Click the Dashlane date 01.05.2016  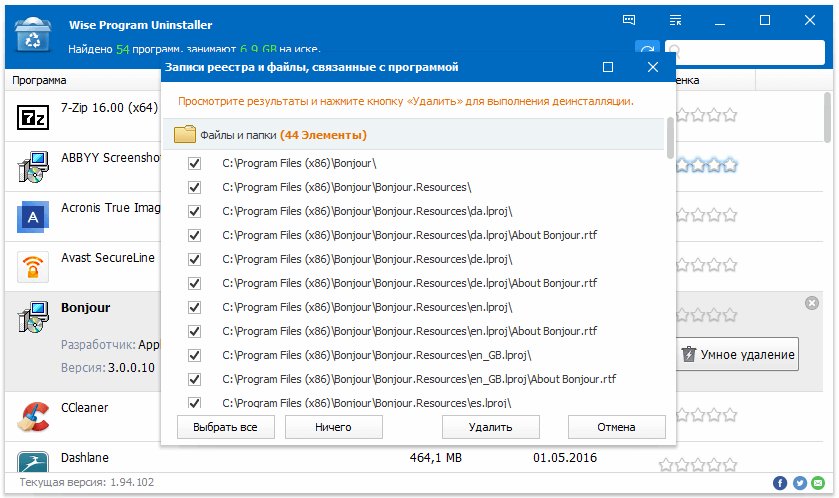click(x=565, y=457)
